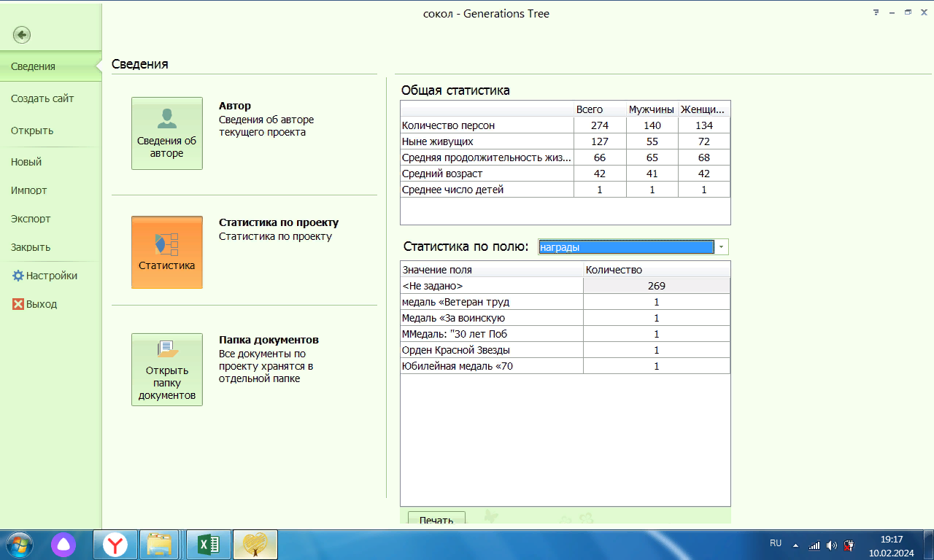
Task: Show hidden system tray icons
Action: pyautogui.click(x=795, y=545)
